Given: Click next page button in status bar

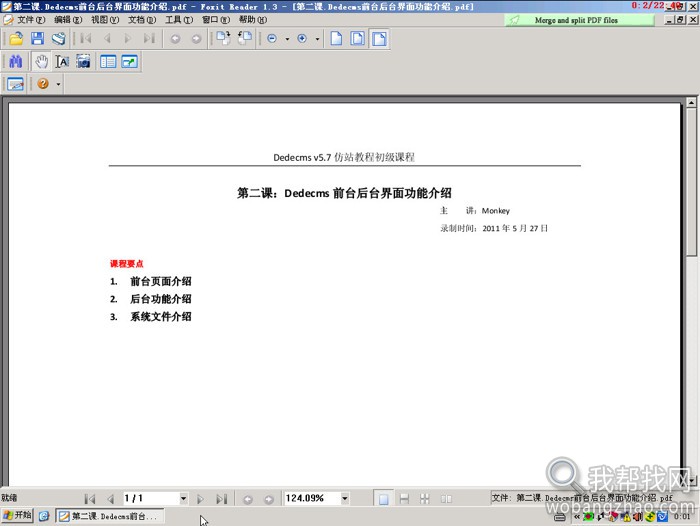Looking at the screenshot, I should (200, 498).
